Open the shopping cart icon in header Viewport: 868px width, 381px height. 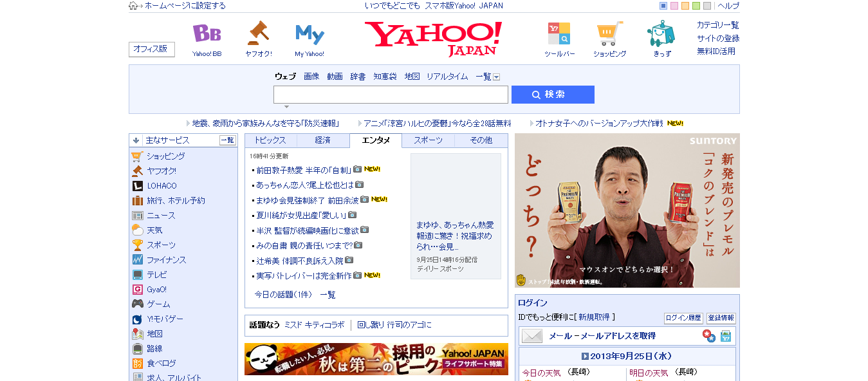click(x=609, y=33)
